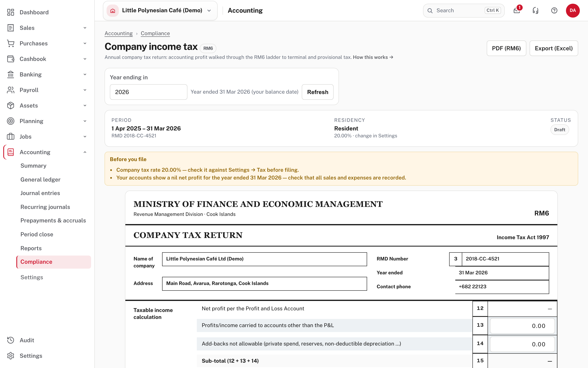588x368 pixels.
Task: Click the Planning target icon
Action: coord(10,121)
